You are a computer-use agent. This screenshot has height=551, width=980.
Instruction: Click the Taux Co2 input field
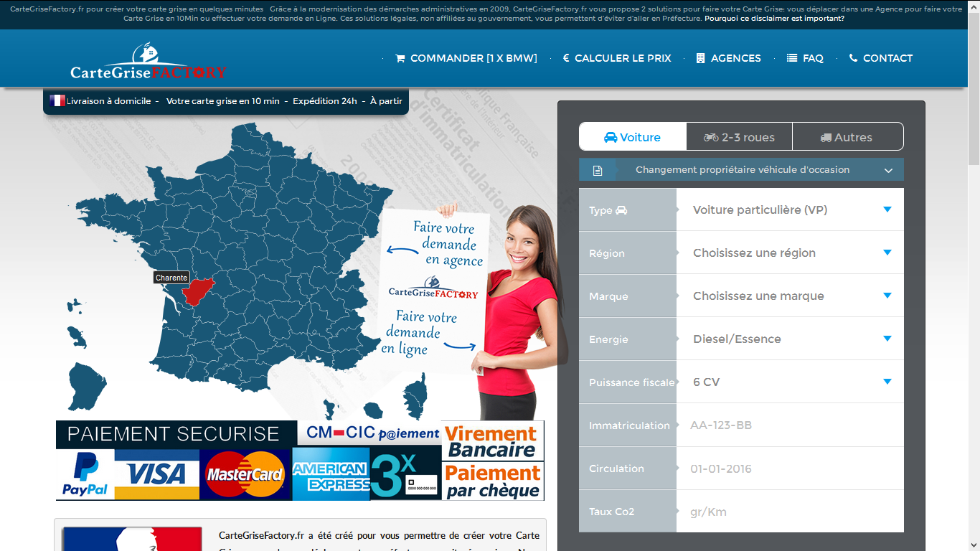790,512
